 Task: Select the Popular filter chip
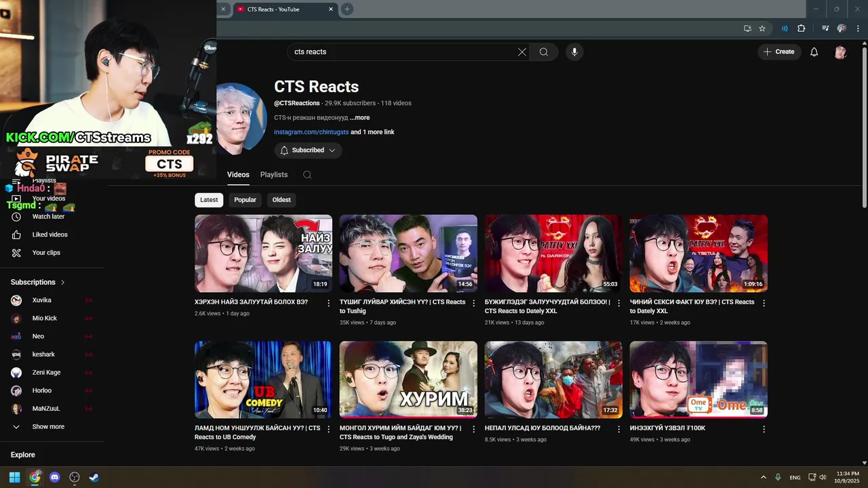tap(245, 200)
